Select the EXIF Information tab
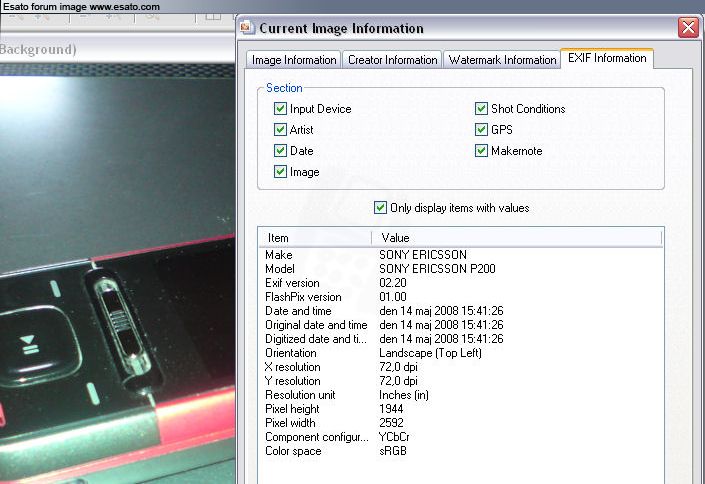 pos(607,58)
